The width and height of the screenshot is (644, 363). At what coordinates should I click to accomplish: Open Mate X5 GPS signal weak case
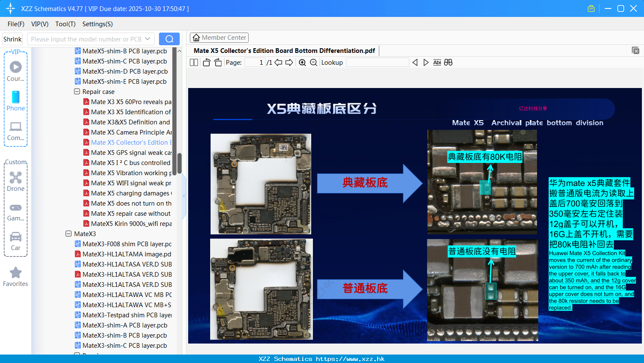coord(127,152)
